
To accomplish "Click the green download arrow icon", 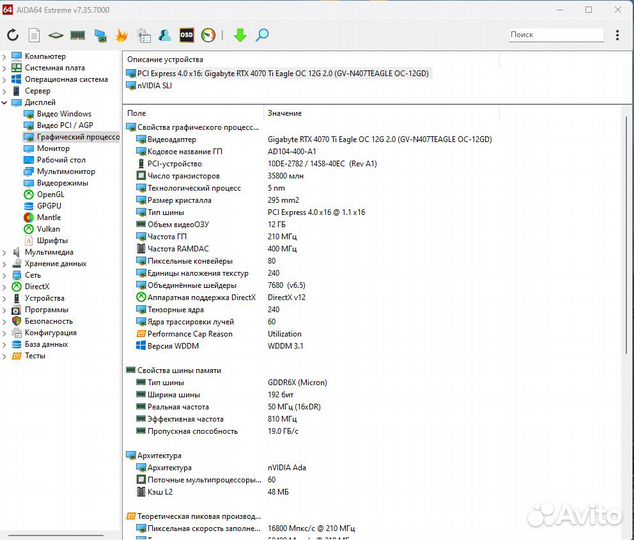I will pyautogui.click(x=240, y=35).
